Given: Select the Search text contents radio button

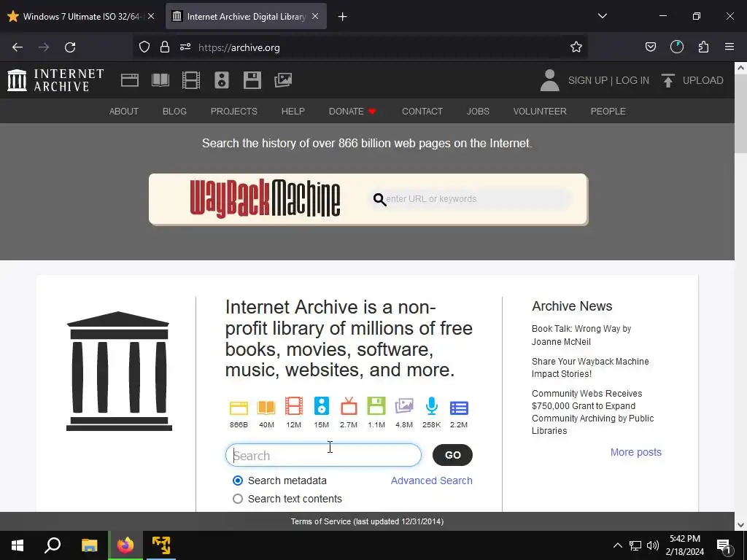Looking at the screenshot, I should (237, 499).
